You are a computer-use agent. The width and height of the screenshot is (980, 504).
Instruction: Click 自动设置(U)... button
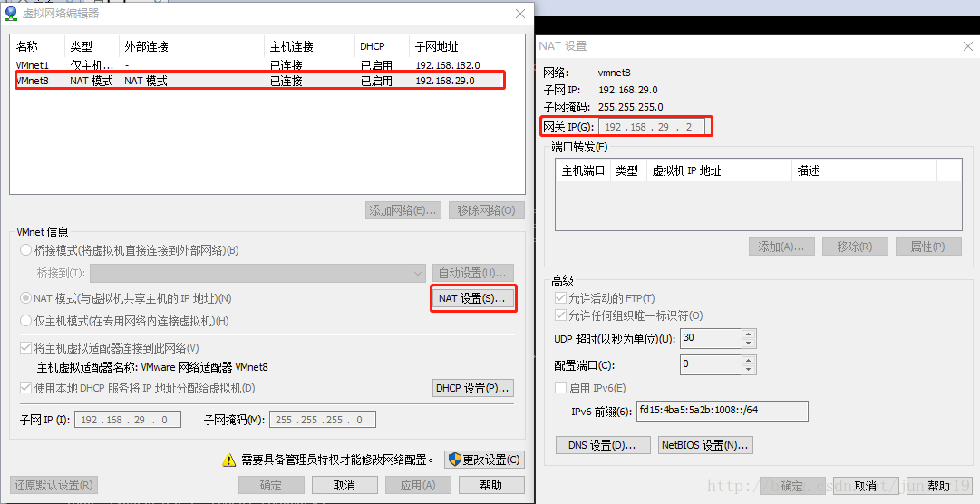click(473, 273)
